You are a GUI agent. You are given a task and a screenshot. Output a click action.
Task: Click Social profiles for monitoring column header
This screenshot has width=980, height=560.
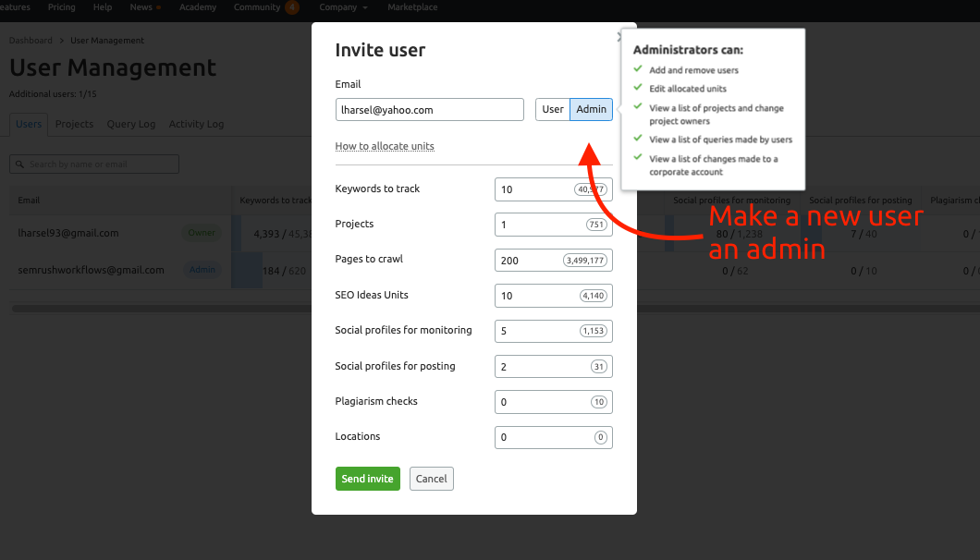click(732, 200)
